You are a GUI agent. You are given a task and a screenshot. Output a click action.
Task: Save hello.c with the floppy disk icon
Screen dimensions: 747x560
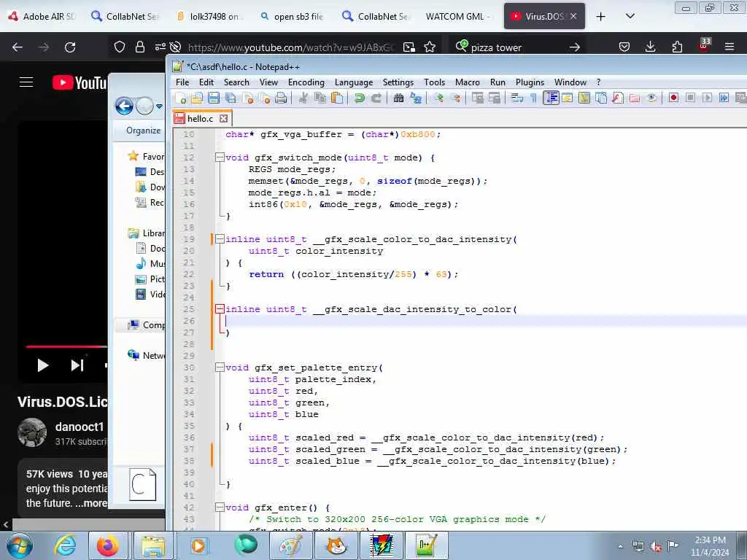coord(214,98)
